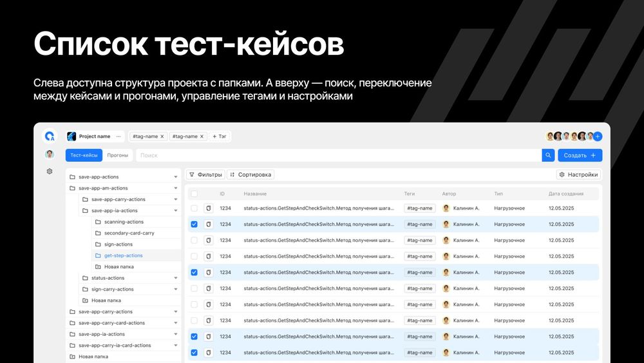Click the app logo in the top-left corner

(x=50, y=136)
